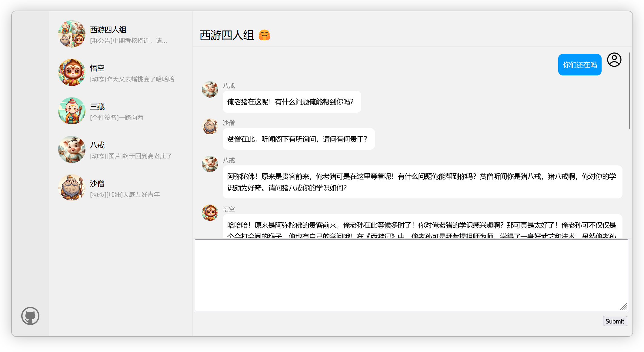Click the GitHub icon in the sidebar

[30, 316]
